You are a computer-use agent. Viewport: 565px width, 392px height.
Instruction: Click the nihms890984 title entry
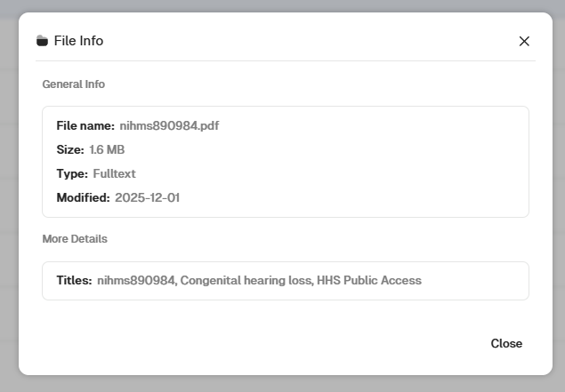[x=137, y=280]
